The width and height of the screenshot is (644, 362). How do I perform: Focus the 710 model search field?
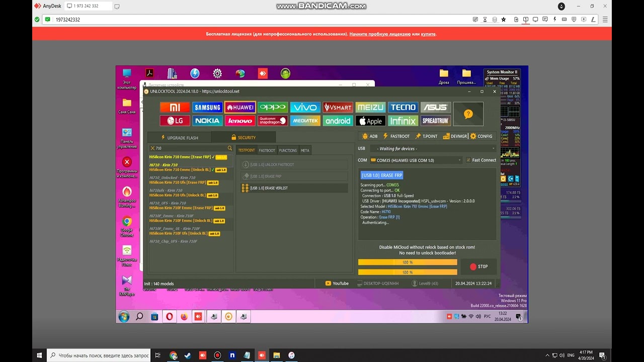191,148
